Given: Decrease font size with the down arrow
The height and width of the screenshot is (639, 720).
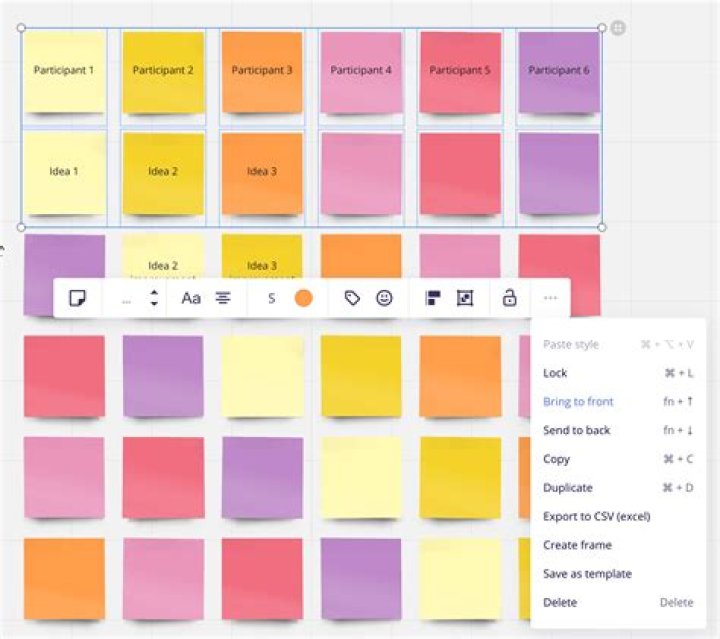Looking at the screenshot, I should tap(154, 304).
